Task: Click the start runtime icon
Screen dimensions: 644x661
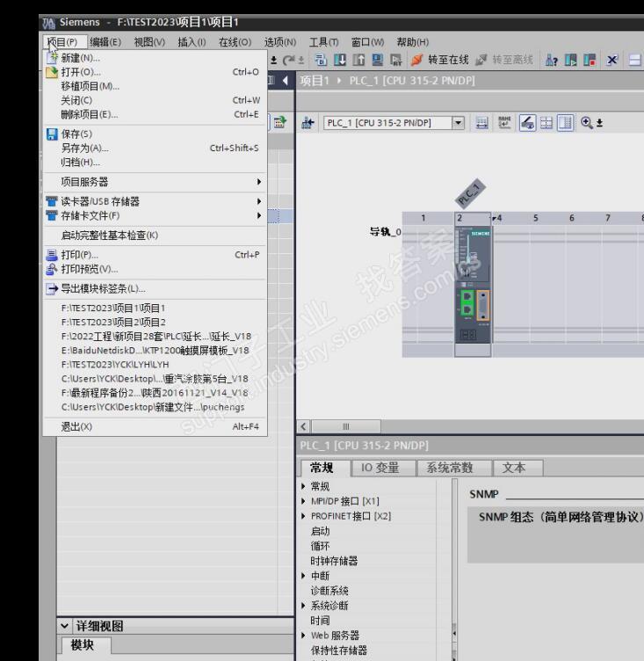Action: [396, 60]
